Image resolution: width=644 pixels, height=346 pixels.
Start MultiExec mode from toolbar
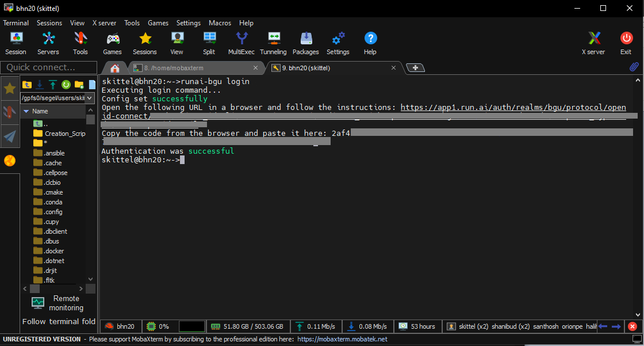(241, 43)
